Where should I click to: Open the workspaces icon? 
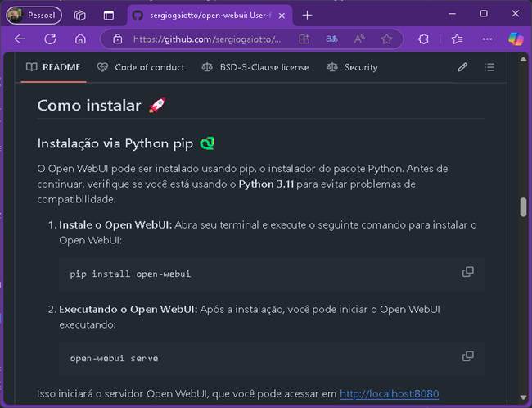[x=79, y=16]
